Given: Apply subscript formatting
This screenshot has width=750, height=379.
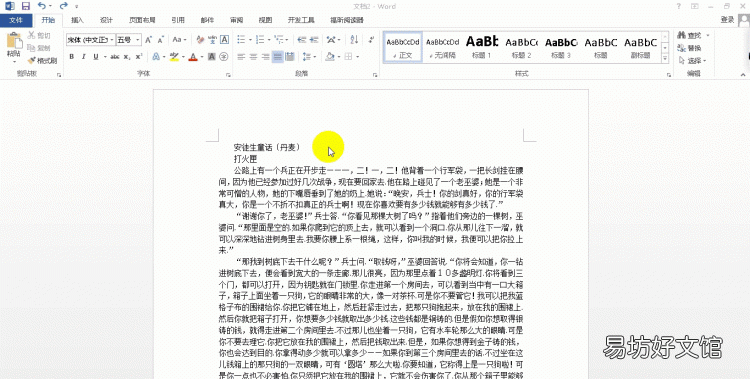Looking at the screenshot, I should [127, 57].
